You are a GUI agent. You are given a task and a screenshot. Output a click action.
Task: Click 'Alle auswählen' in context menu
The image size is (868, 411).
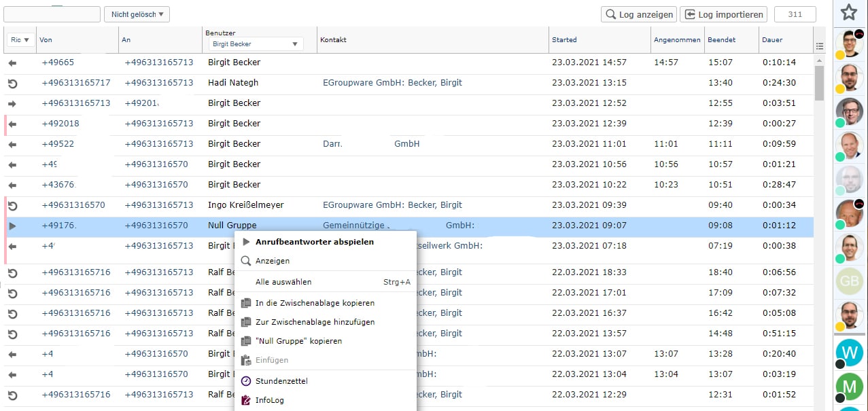283,282
